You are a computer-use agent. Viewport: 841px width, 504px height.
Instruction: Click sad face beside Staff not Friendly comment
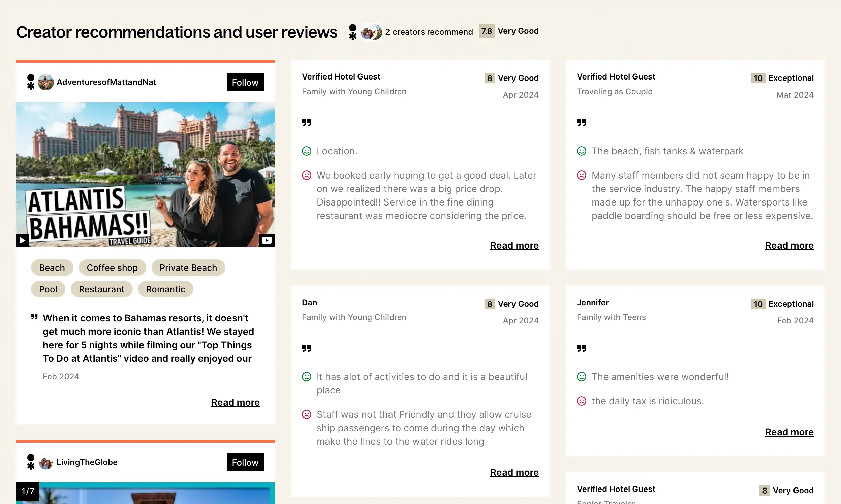pos(306,415)
